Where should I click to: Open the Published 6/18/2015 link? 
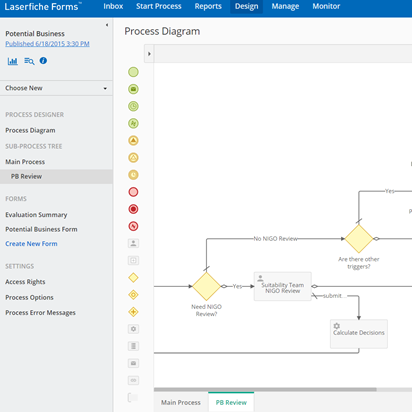[x=47, y=44]
